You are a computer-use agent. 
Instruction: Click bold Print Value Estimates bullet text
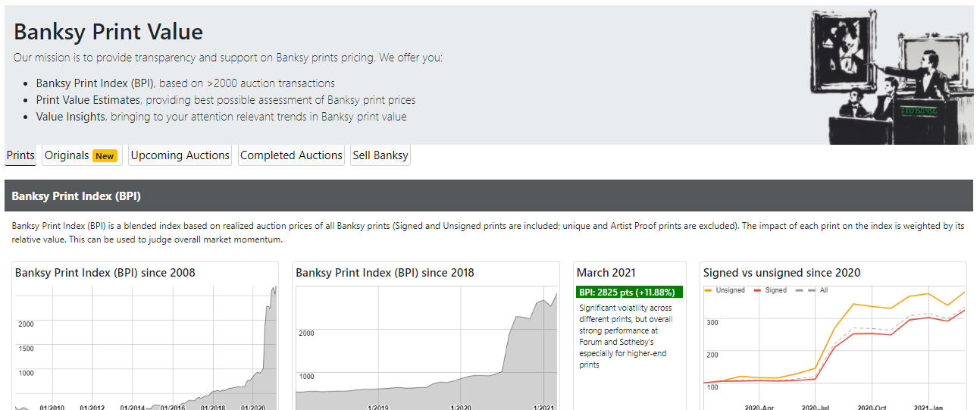[88, 100]
